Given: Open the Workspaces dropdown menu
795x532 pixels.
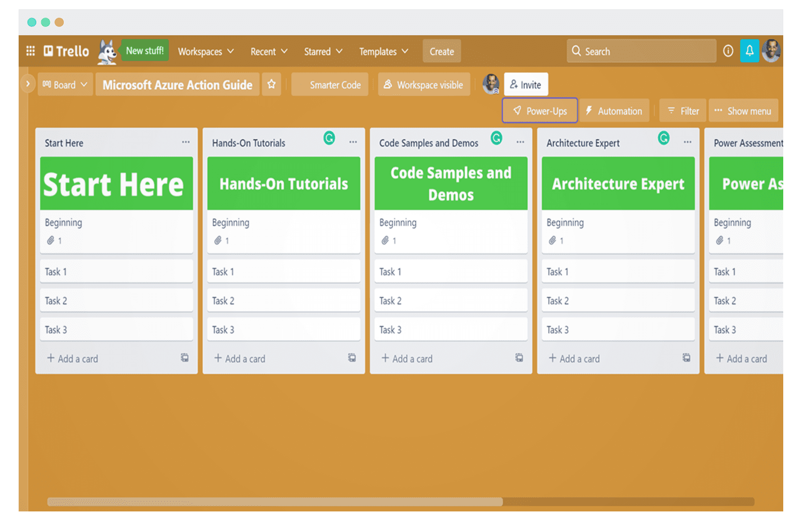Looking at the screenshot, I should click(206, 51).
